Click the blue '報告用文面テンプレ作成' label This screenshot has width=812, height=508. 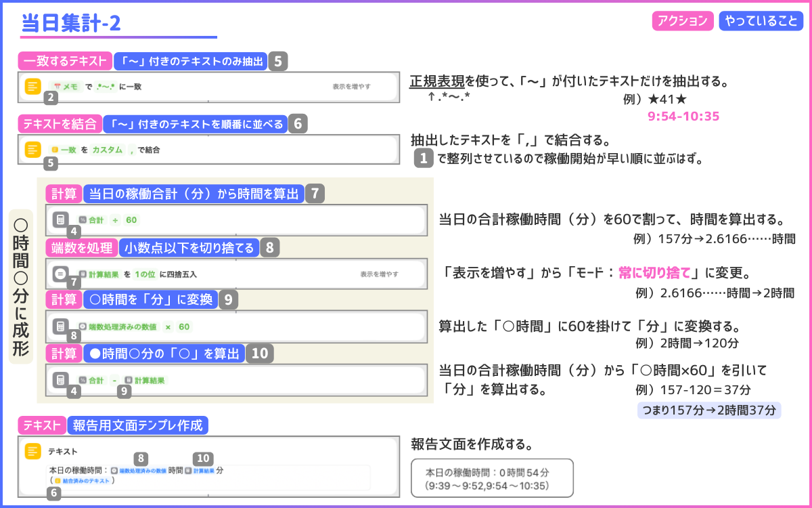click(138, 425)
